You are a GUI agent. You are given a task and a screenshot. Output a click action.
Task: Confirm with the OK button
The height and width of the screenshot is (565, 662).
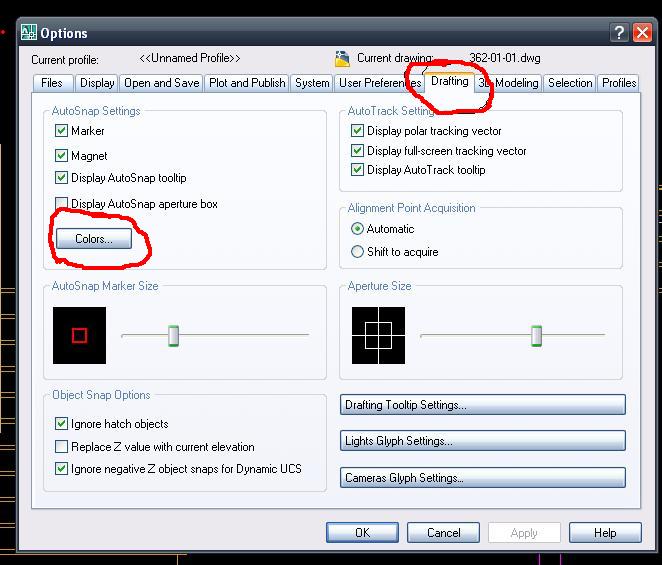tap(362, 532)
